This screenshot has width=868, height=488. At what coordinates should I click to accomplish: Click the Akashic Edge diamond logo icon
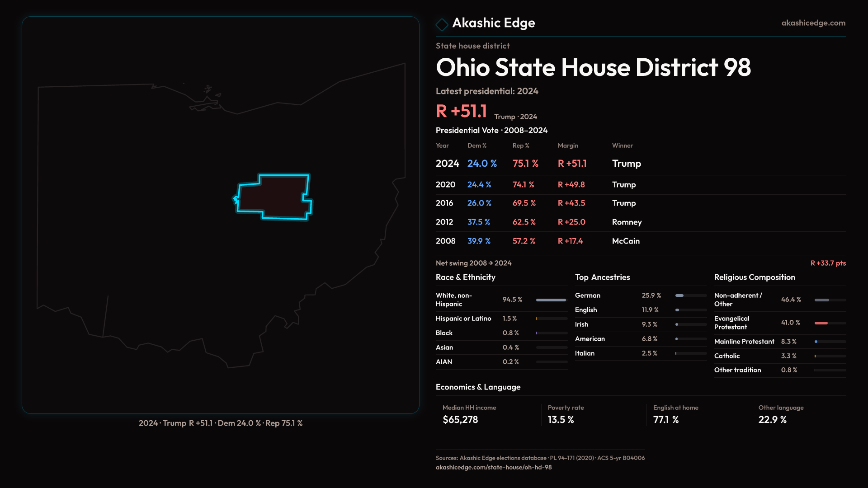click(x=442, y=24)
